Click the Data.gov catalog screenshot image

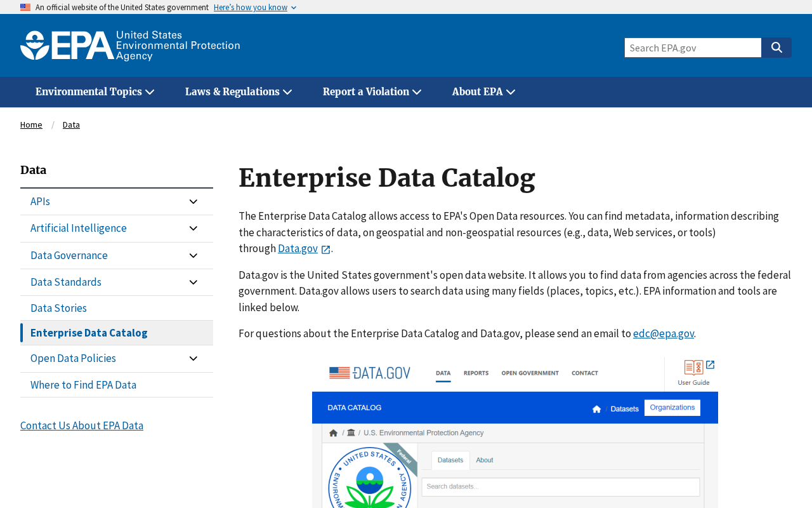tap(515, 432)
